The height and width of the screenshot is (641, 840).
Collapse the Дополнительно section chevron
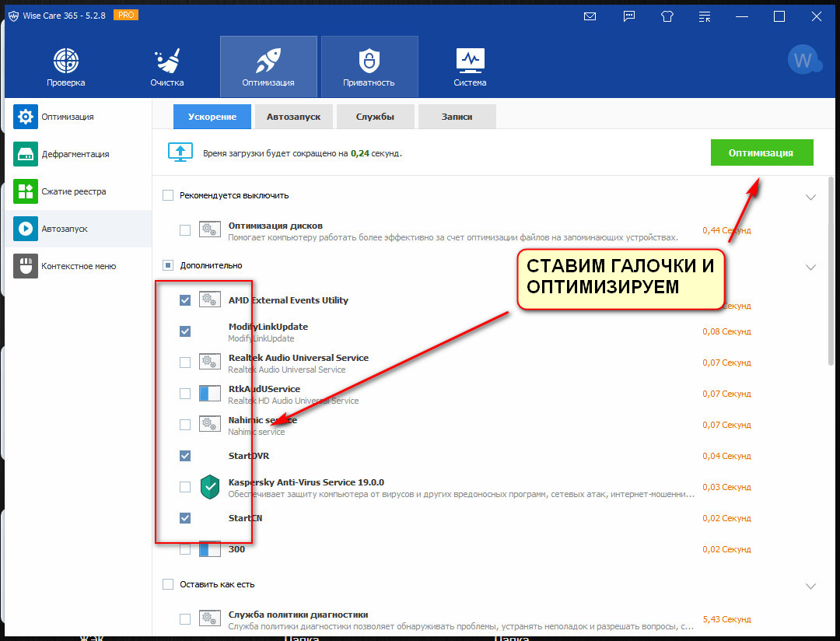pos(810,267)
